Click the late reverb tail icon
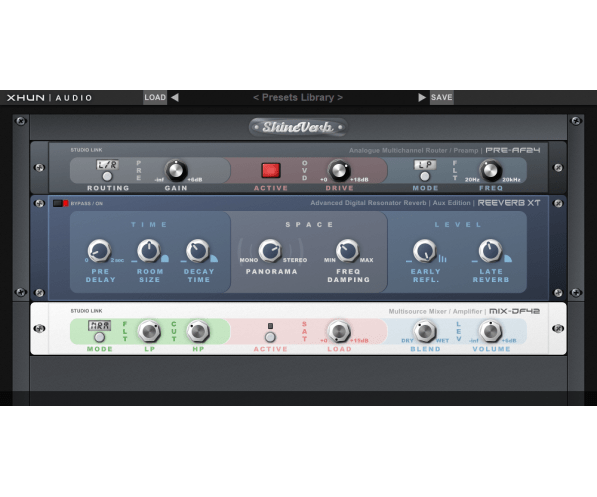This screenshot has height=497, width=597. (x=508, y=259)
